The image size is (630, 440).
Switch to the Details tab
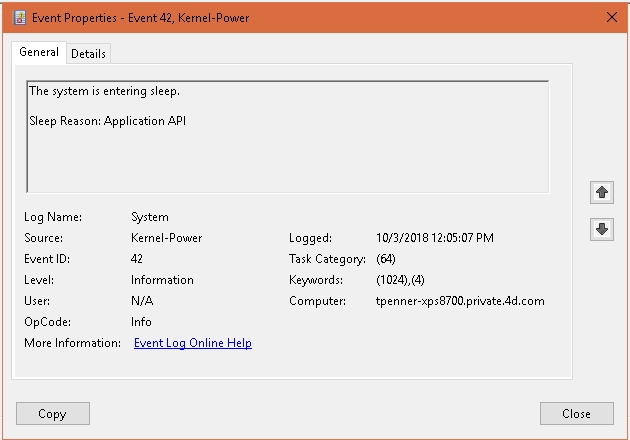point(88,54)
